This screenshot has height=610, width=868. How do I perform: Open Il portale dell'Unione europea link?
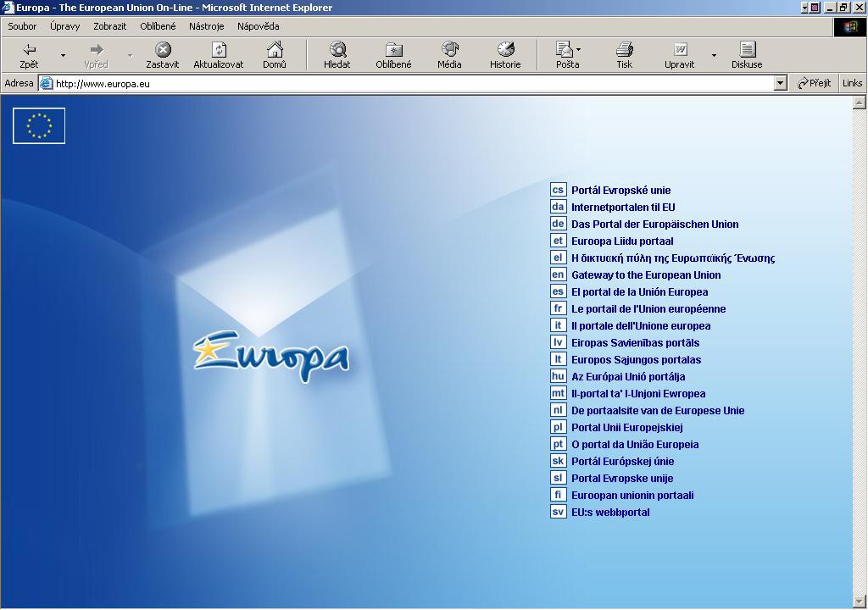coord(641,325)
